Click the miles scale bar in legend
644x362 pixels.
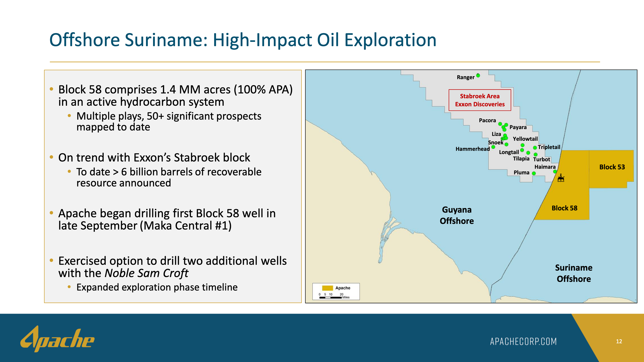[x=330, y=298]
